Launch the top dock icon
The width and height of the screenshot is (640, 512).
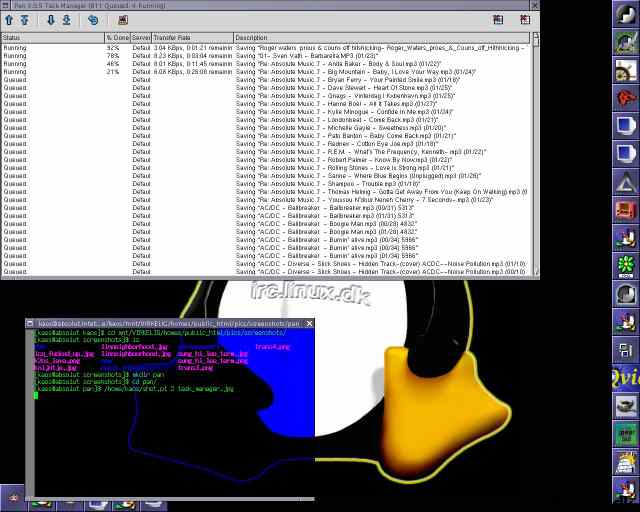click(625, 15)
